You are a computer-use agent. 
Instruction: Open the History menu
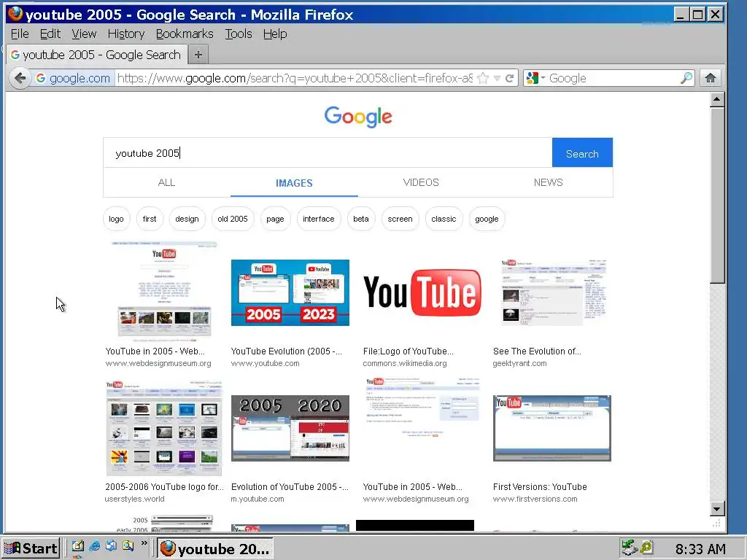point(125,34)
